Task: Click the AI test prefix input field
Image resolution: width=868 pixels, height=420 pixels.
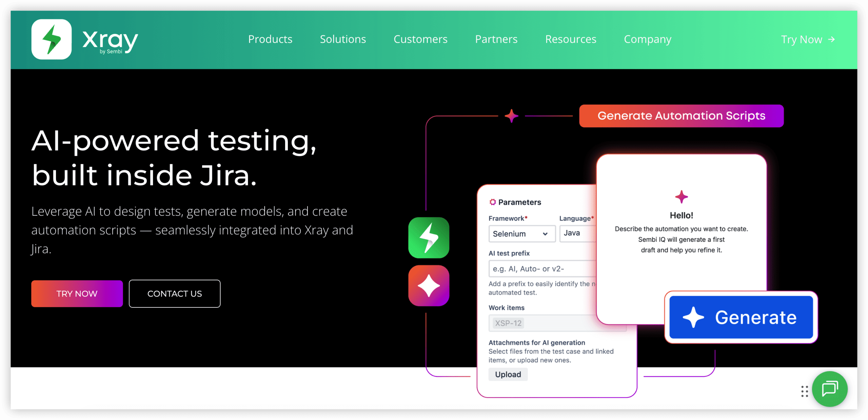Action: tap(542, 269)
